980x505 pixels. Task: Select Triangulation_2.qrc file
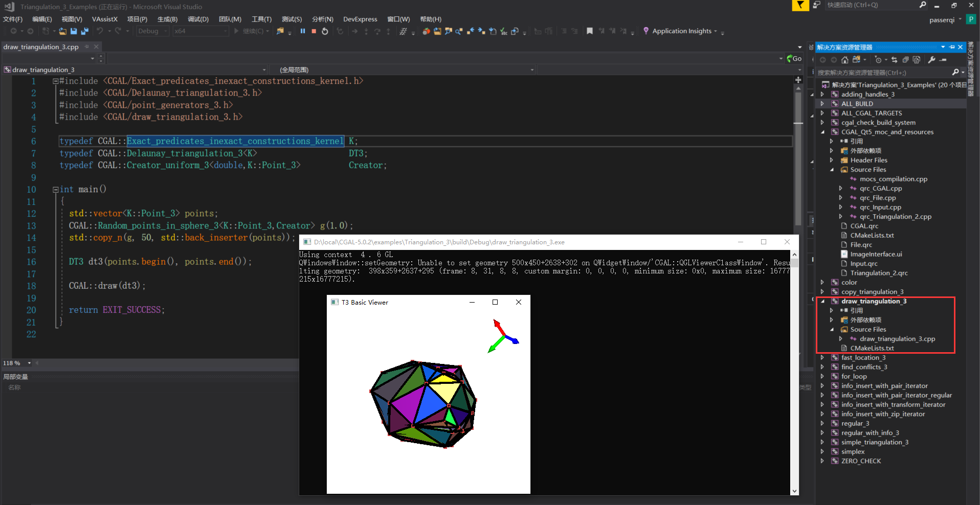tap(879, 273)
